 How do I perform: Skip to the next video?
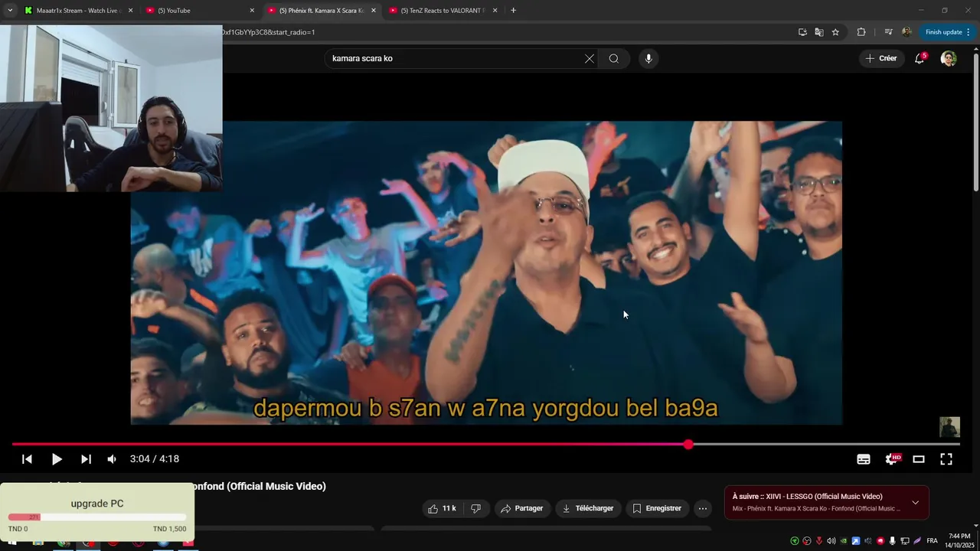(x=86, y=459)
